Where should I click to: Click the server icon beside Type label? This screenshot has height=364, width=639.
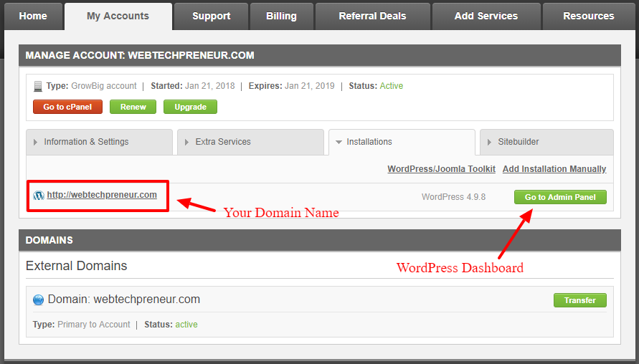[x=38, y=86]
